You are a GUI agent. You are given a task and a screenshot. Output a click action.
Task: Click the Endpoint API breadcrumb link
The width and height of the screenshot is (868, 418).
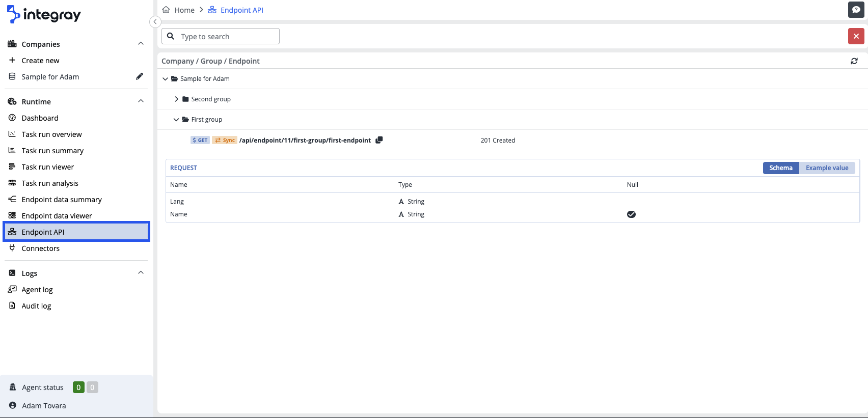point(241,10)
